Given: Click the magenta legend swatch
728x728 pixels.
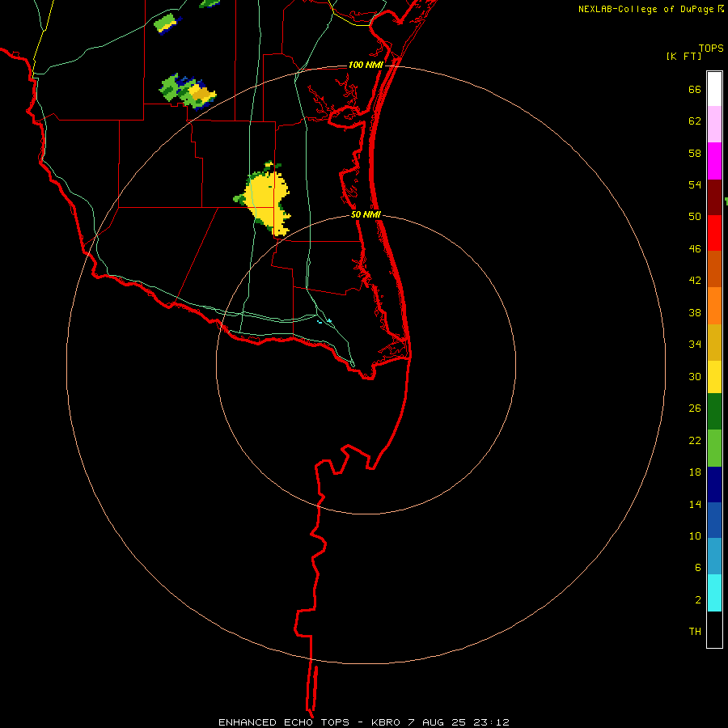Looking at the screenshot, I should coord(714,161).
